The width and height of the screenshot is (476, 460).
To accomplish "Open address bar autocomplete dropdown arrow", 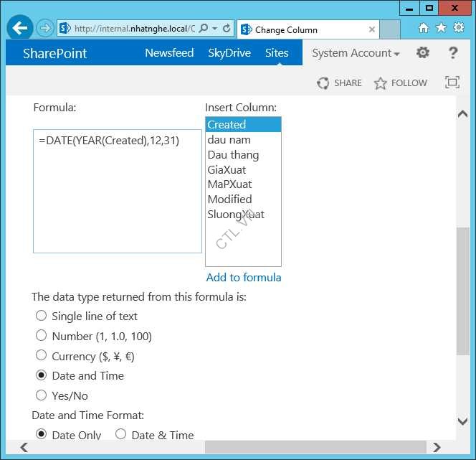I will [x=215, y=29].
